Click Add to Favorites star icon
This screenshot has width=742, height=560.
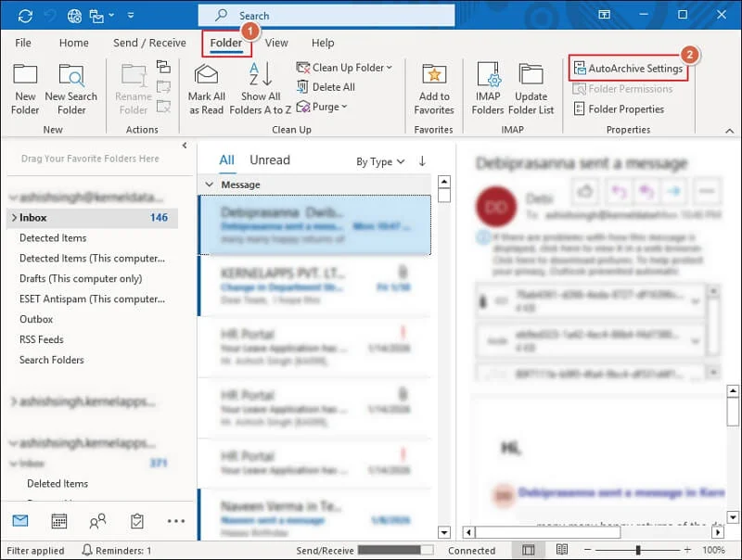(433, 76)
